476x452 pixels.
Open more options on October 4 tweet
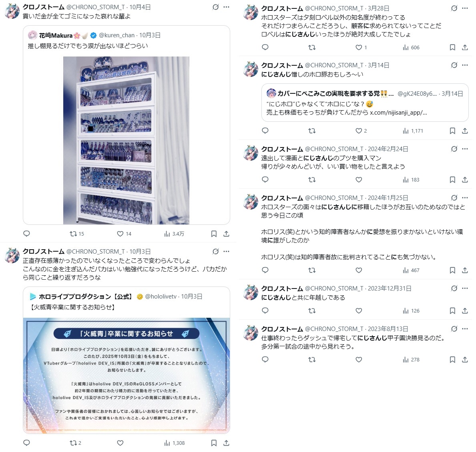pos(226,7)
